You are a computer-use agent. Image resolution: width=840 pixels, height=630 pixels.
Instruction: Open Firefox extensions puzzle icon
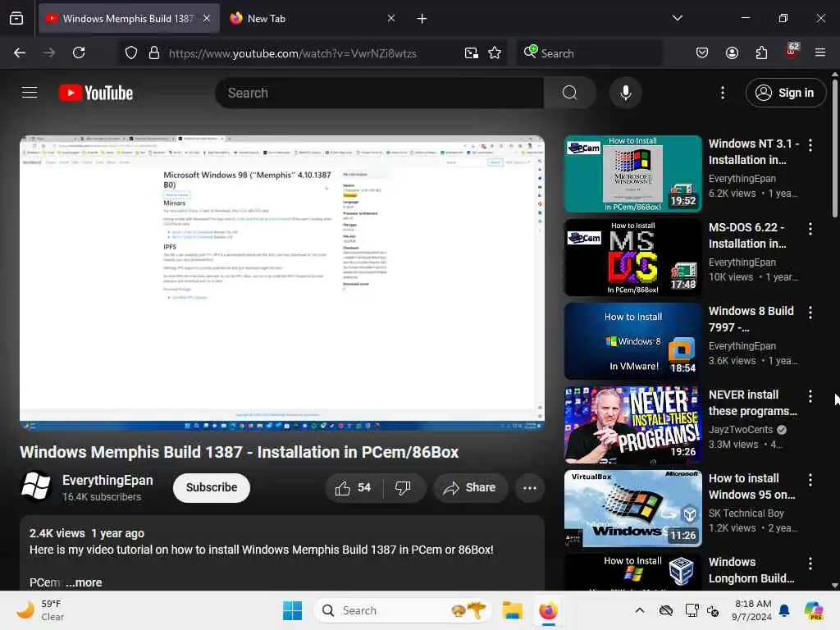tap(761, 52)
